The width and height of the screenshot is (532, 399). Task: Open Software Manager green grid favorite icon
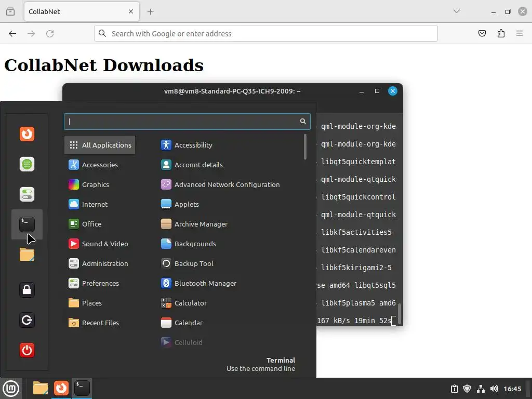tap(27, 164)
